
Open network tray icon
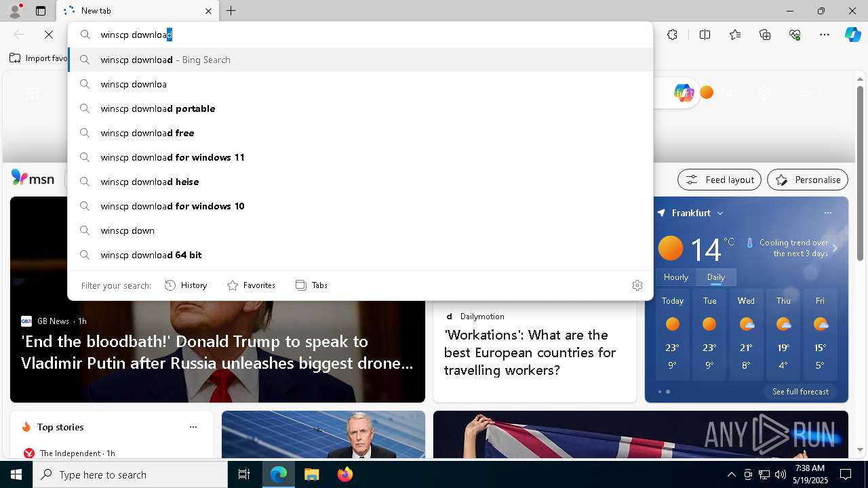coord(764,474)
